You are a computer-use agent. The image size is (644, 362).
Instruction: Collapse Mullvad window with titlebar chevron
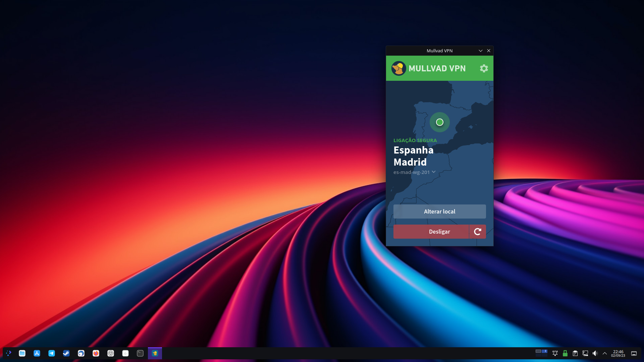tap(480, 51)
